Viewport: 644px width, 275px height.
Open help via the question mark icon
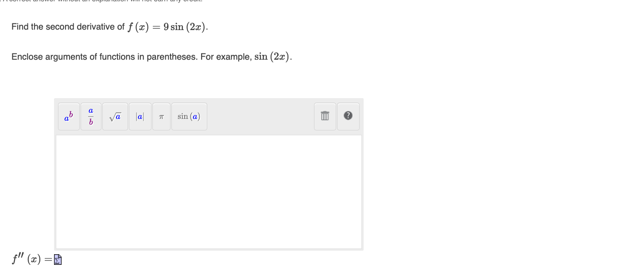[348, 116]
